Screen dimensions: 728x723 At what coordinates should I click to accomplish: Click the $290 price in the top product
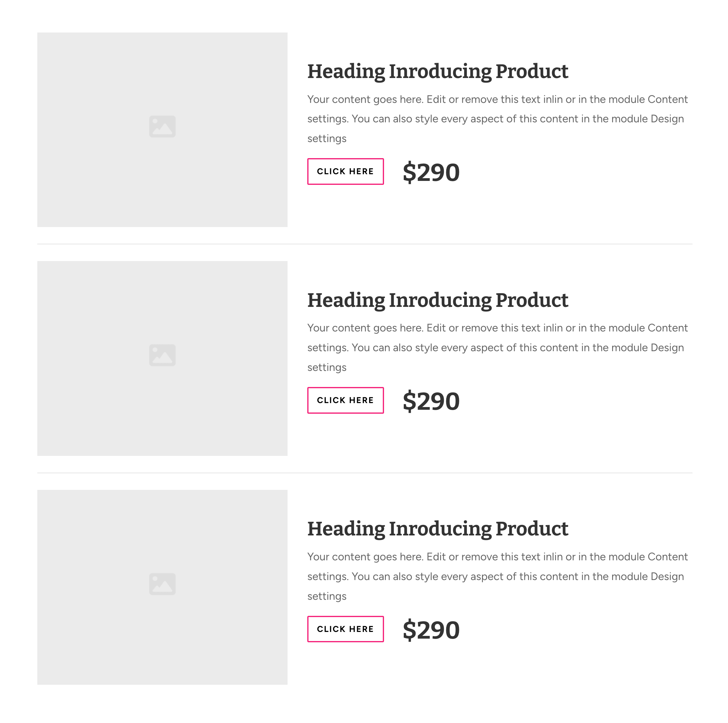click(x=431, y=172)
